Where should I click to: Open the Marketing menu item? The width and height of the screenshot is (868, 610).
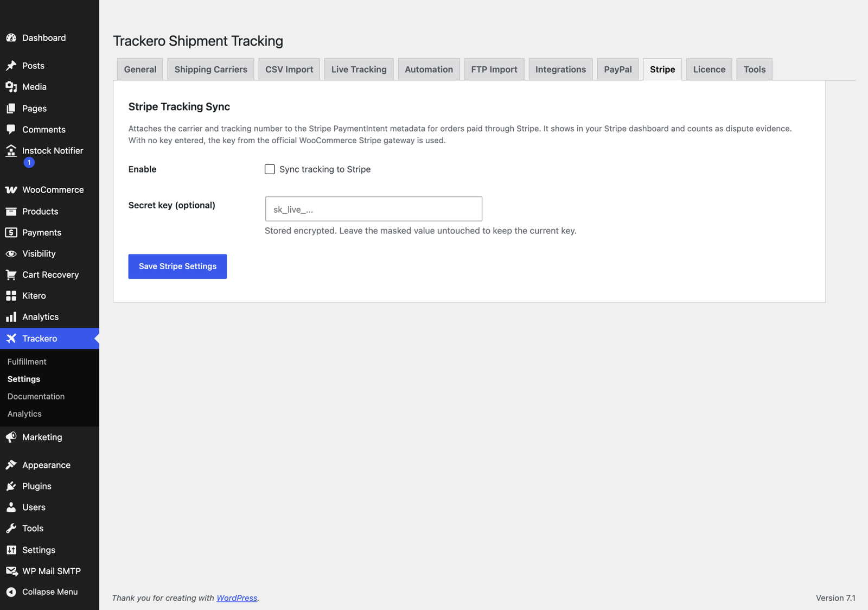49,437
